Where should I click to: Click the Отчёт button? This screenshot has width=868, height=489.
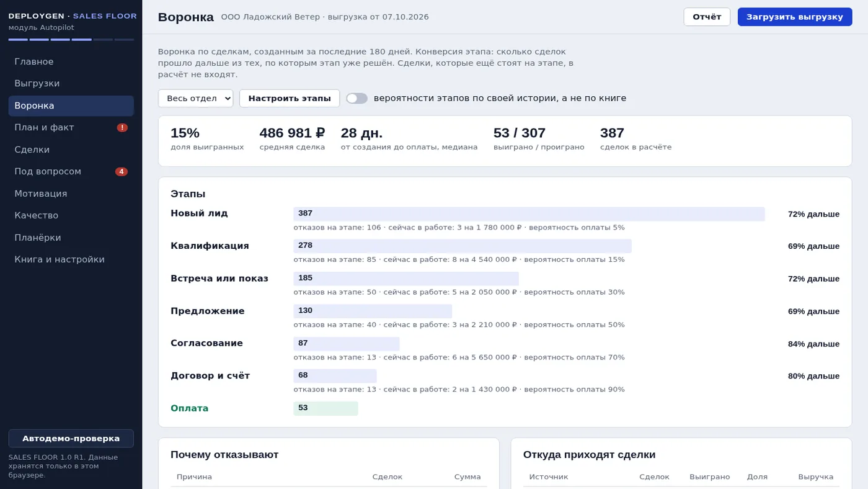coord(707,17)
